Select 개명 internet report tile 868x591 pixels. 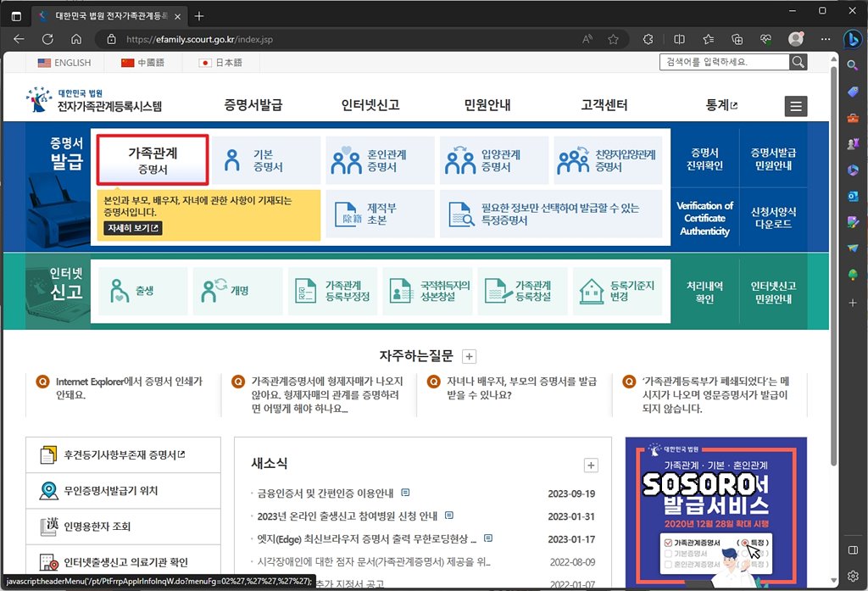[238, 291]
